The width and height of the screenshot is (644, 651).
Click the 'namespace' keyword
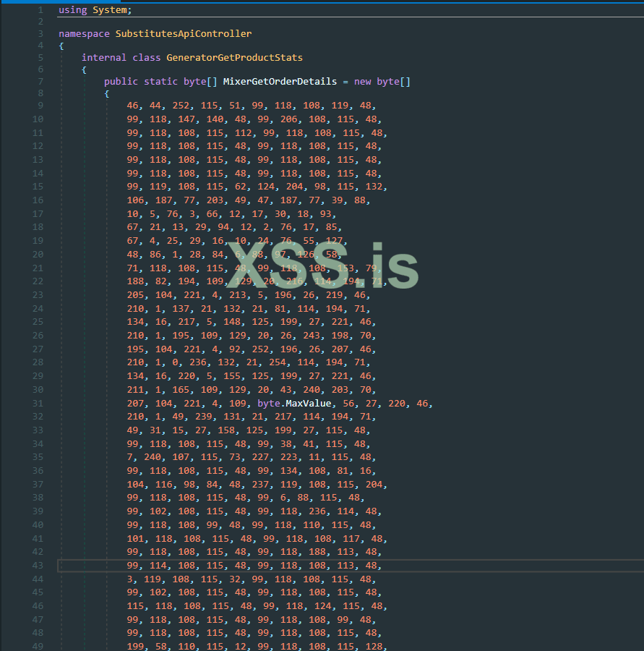[85, 33]
